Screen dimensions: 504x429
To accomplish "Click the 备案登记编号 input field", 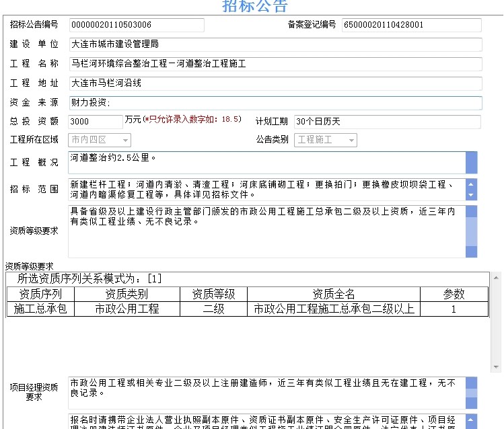I will click(412, 25).
